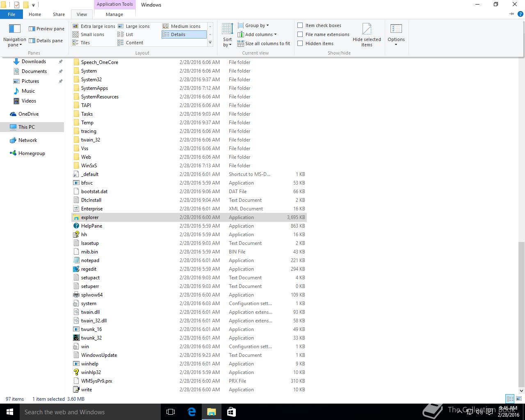Click Size all columns to fit
The width and height of the screenshot is (525, 420).
point(264,43)
